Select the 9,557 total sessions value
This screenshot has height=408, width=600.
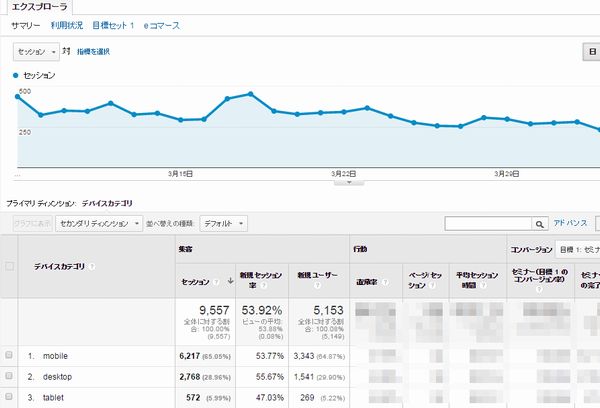point(214,310)
